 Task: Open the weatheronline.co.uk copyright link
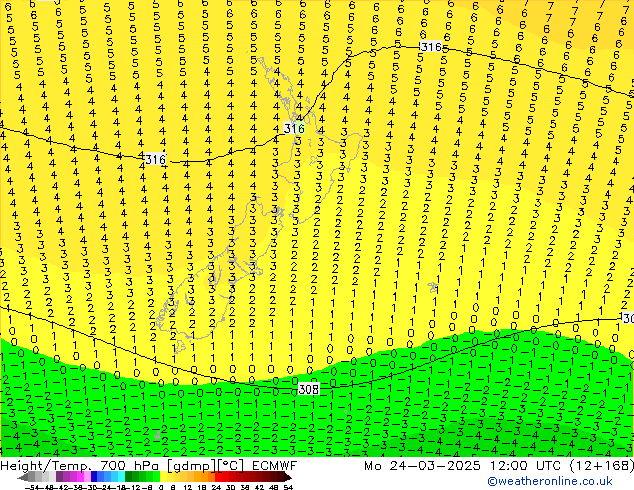click(x=550, y=481)
